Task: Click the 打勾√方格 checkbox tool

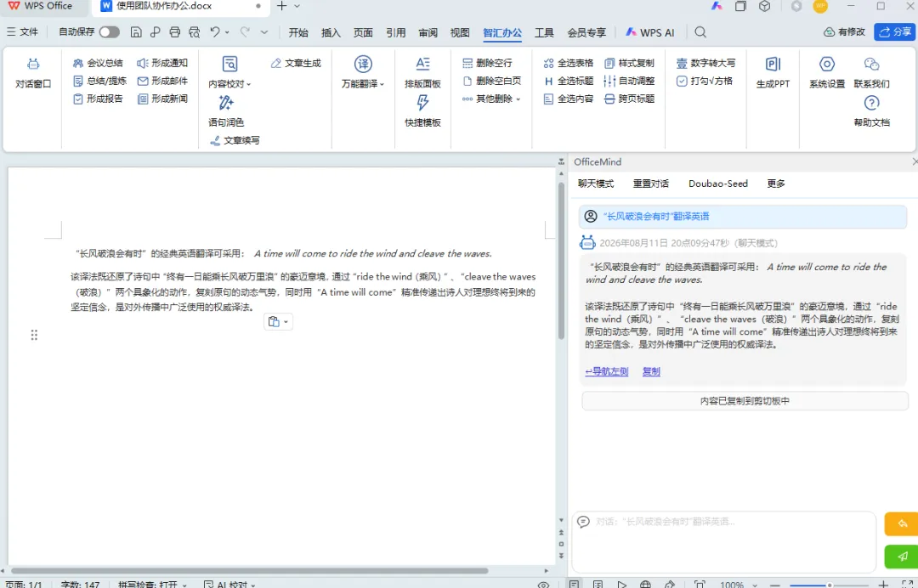Action: [705, 81]
